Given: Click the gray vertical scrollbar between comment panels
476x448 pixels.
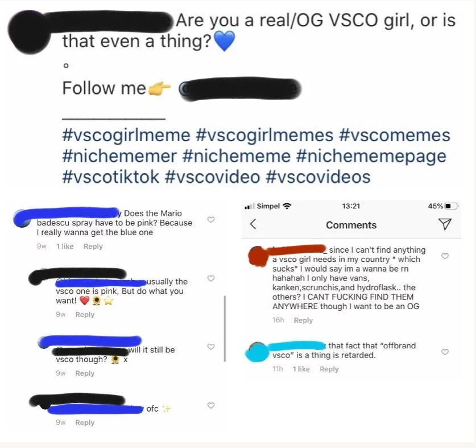Looking at the screenshot, I should 225,328.
